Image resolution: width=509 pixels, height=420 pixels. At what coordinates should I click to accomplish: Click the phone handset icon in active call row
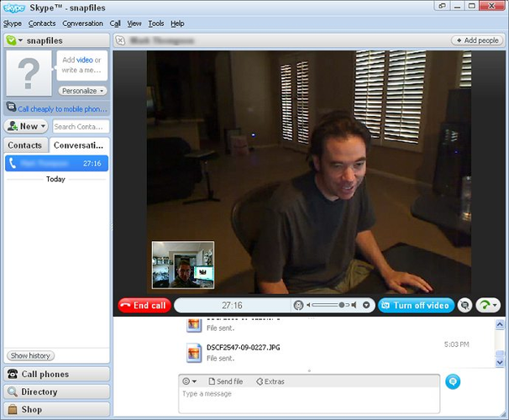(12, 163)
